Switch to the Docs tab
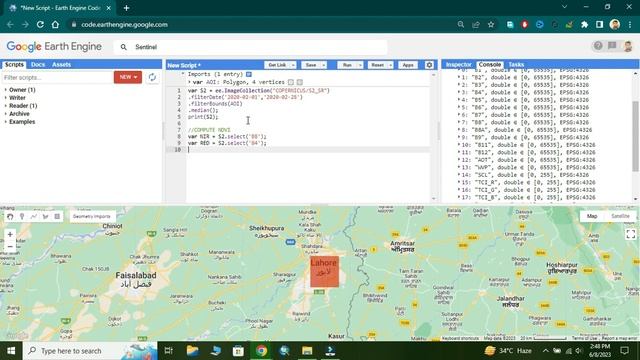Image resolution: width=640 pixels, height=360 pixels. pos(38,64)
